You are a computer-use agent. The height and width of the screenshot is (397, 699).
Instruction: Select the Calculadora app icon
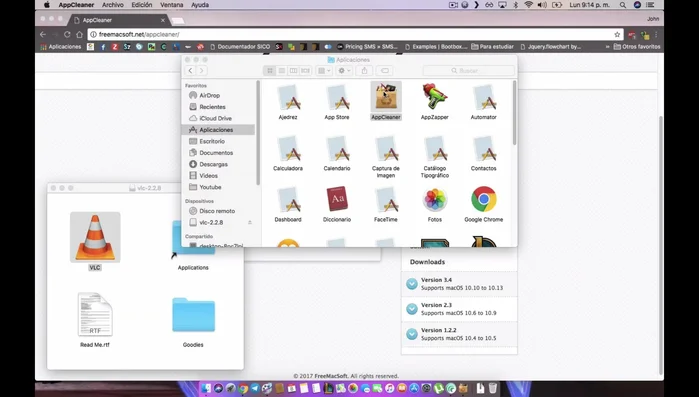pyautogui.click(x=288, y=148)
